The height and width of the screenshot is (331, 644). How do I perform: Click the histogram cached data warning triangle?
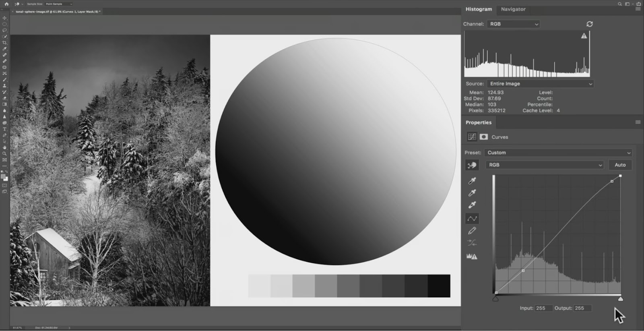point(584,36)
